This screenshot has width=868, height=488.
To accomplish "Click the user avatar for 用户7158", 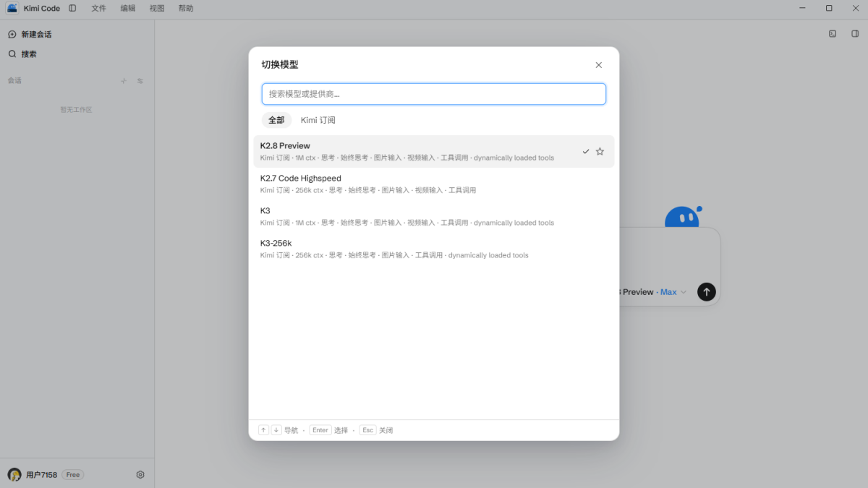I will [14, 475].
